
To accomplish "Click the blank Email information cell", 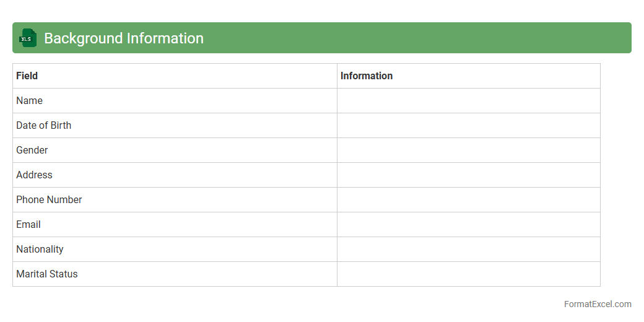I will [x=468, y=225].
